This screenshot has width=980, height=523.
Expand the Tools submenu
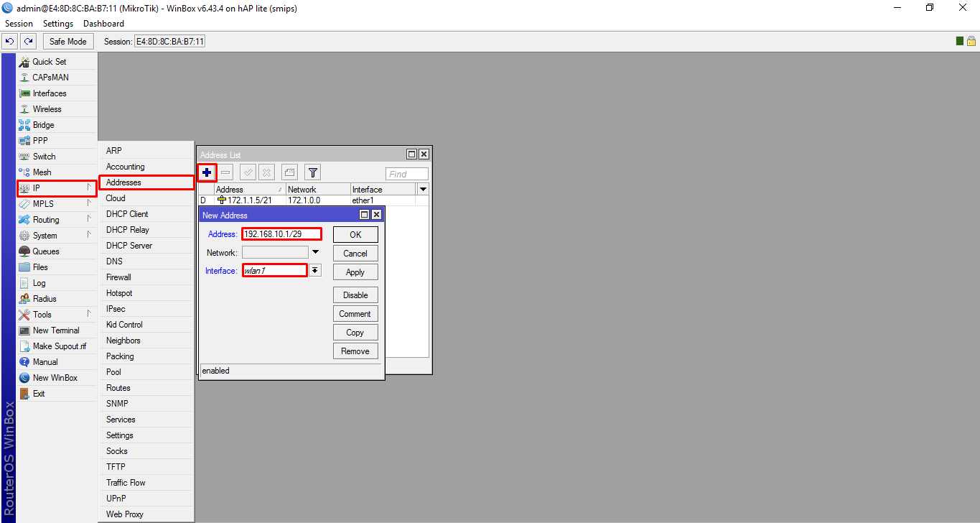pyautogui.click(x=57, y=315)
